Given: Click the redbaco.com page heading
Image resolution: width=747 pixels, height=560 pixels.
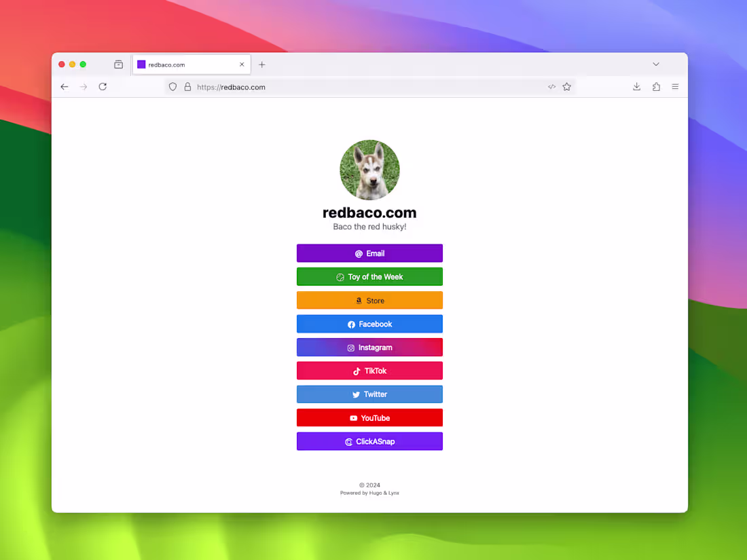Looking at the screenshot, I should point(369,212).
